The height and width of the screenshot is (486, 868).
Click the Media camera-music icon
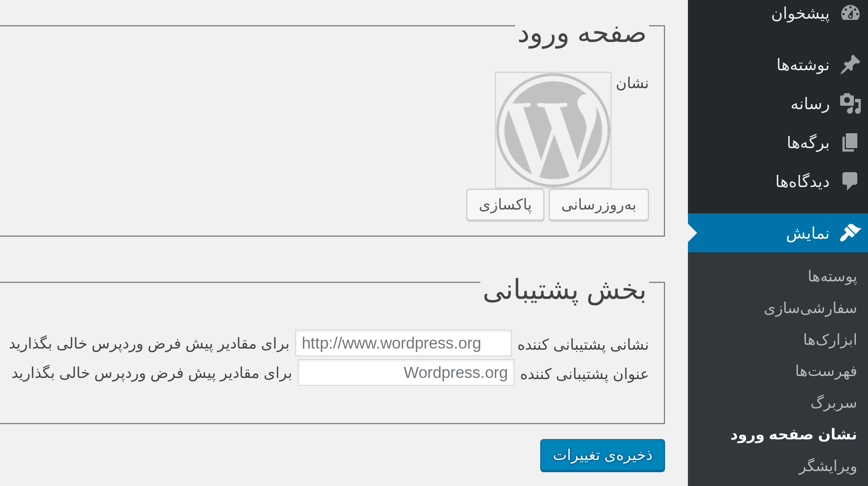[x=850, y=103]
